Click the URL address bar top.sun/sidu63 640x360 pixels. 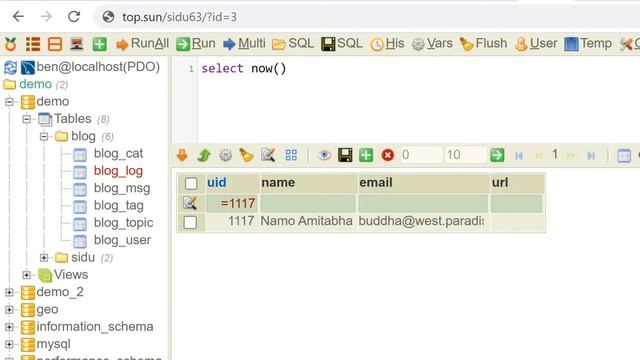179,17
